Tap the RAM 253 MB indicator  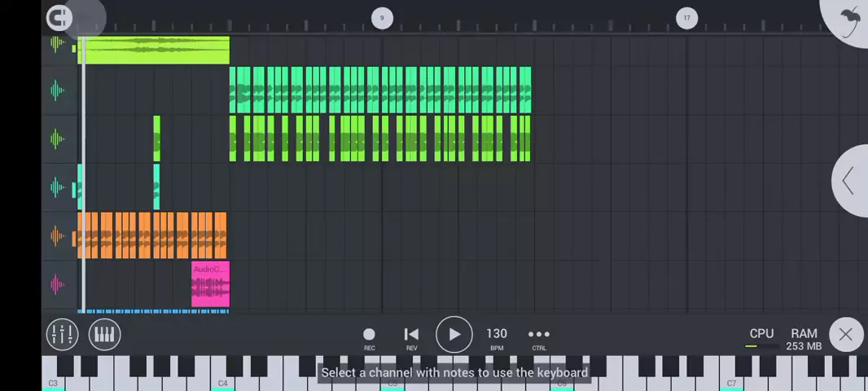point(804,339)
